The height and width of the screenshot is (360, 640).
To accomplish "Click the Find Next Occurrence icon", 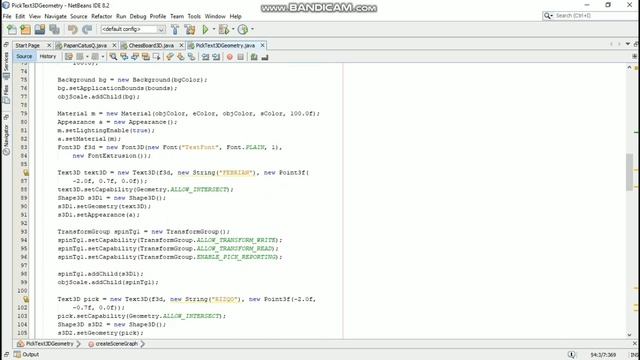I will coord(135,57).
